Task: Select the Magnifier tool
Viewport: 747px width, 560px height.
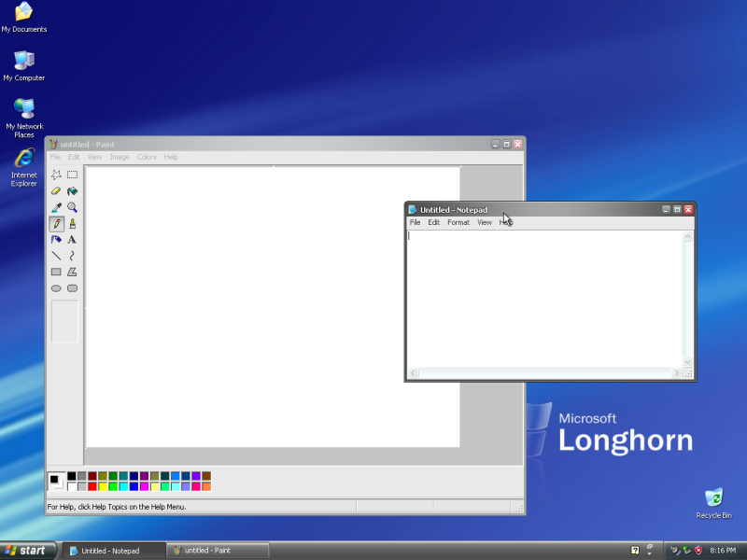Action: [72, 206]
